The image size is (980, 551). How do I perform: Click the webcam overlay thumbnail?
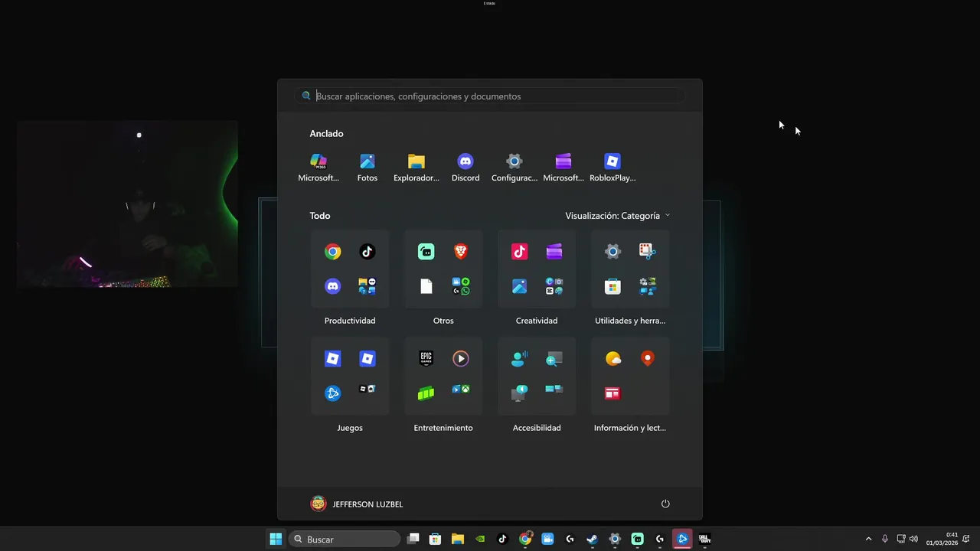tap(127, 204)
